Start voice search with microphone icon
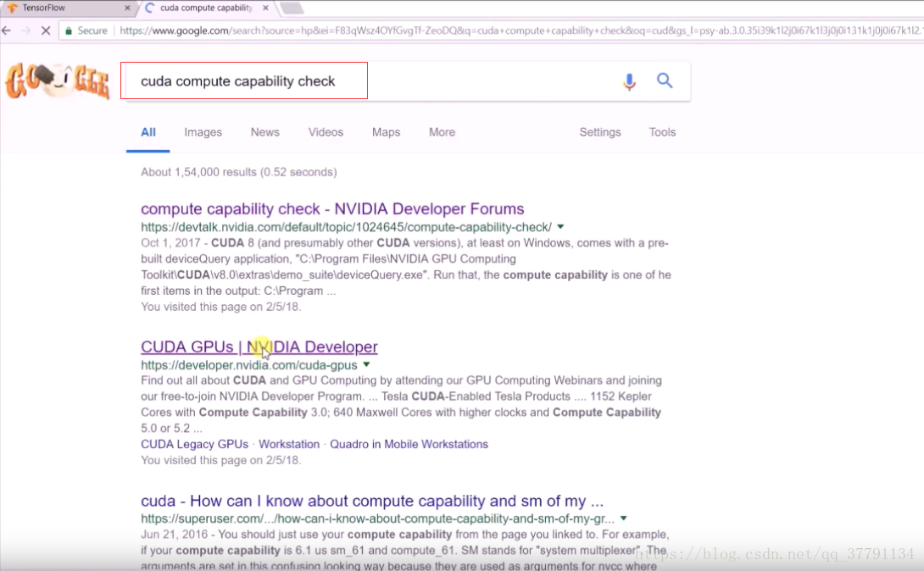 point(629,81)
